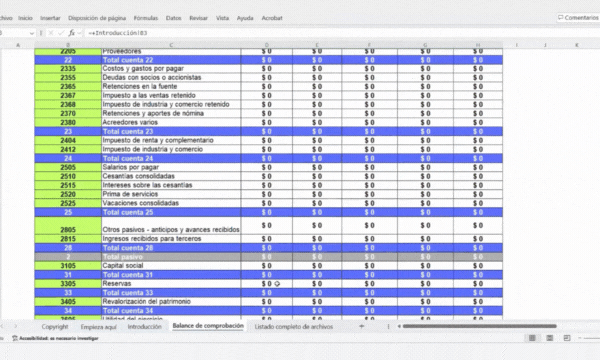Open the Fórmulas ribbon tab
The image size is (600, 360).
146,18
